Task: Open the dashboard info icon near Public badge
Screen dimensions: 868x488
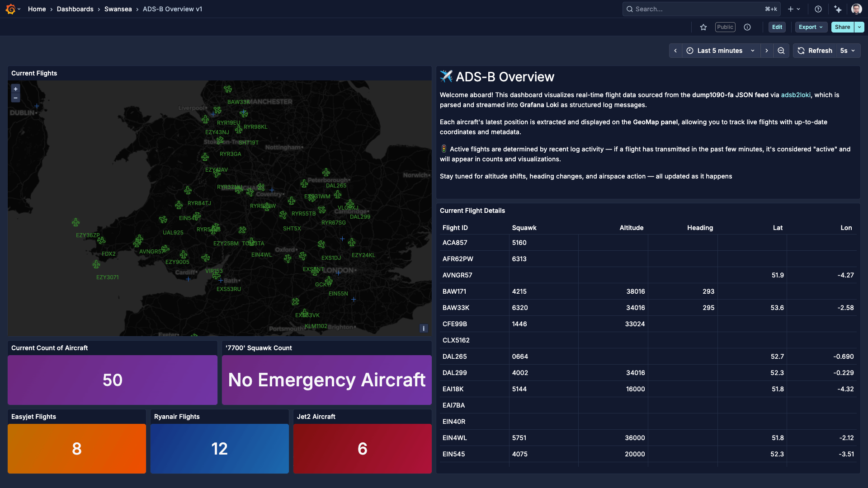Action: [747, 27]
